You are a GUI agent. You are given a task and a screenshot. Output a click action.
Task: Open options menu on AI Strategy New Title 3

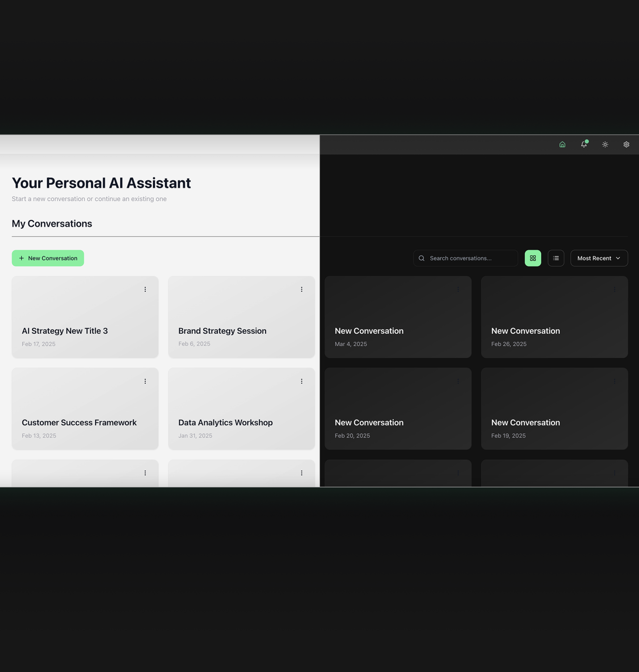pyautogui.click(x=145, y=289)
